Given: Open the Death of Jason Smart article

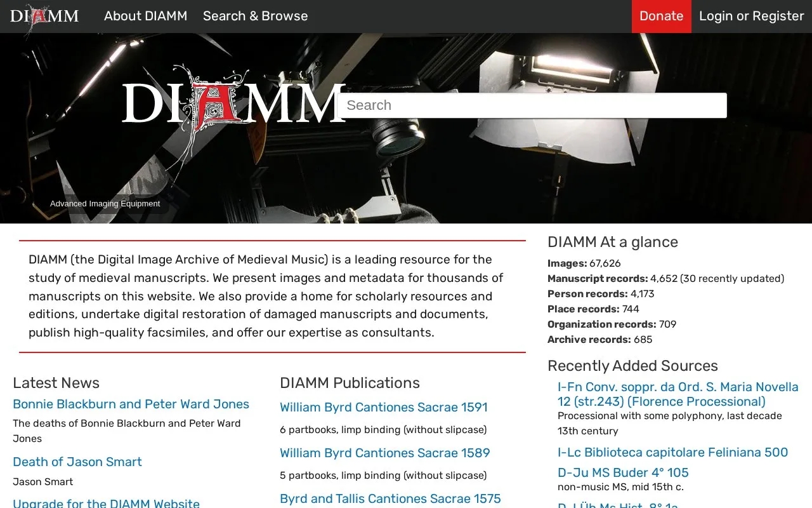Looking at the screenshot, I should pos(77,462).
